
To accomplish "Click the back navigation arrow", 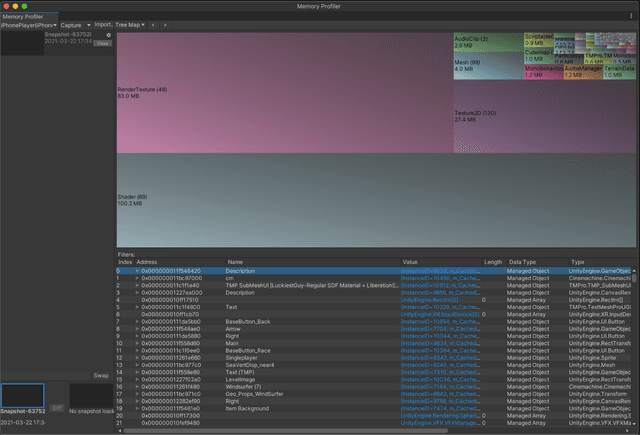I will (153, 25).
